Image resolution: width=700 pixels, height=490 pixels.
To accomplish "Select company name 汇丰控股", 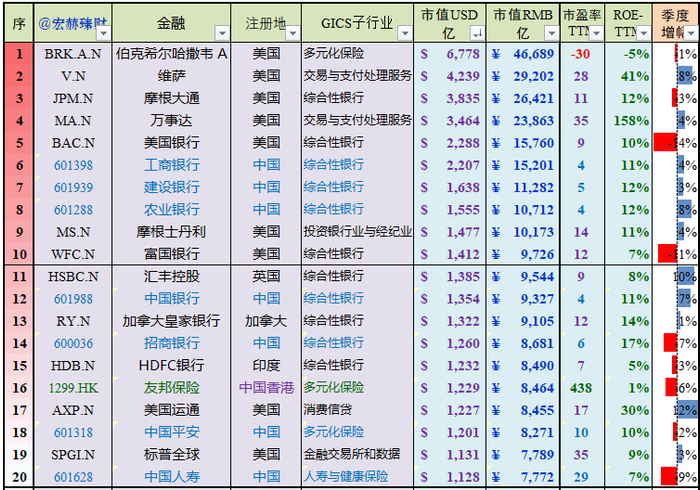I will (x=171, y=277).
